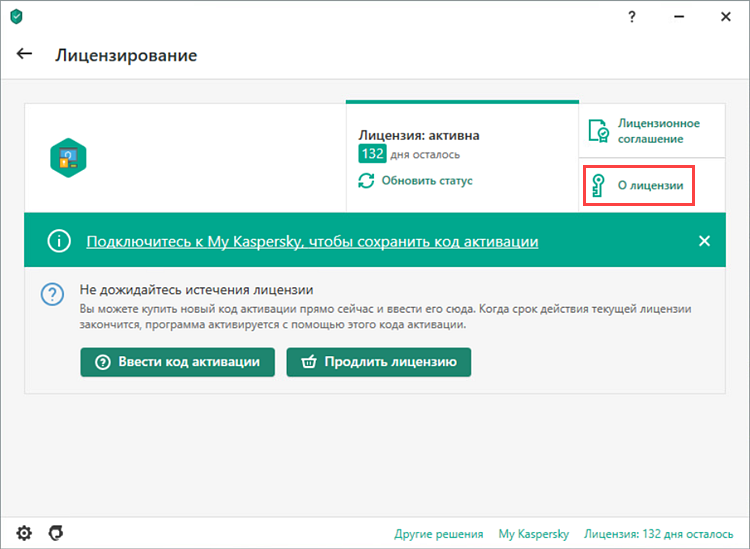Click 'Ввести код активации' button
Viewport: 750px width, 549px height.
pos(177,362)
